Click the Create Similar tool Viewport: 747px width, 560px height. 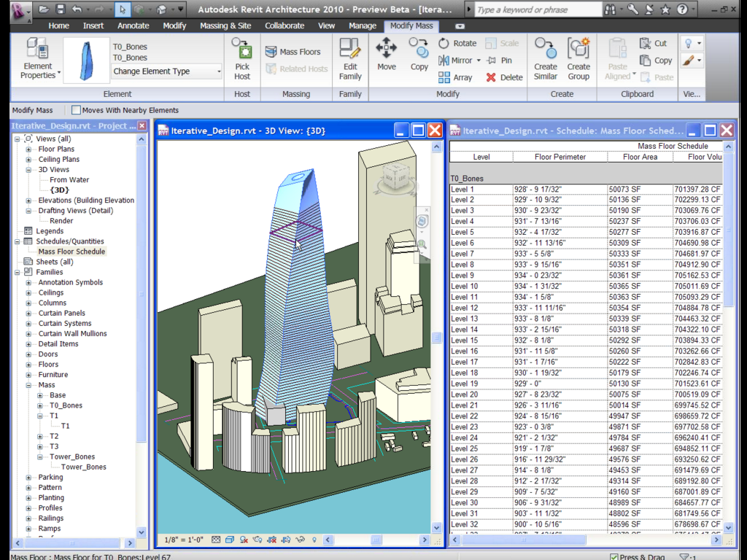point(545,58)
